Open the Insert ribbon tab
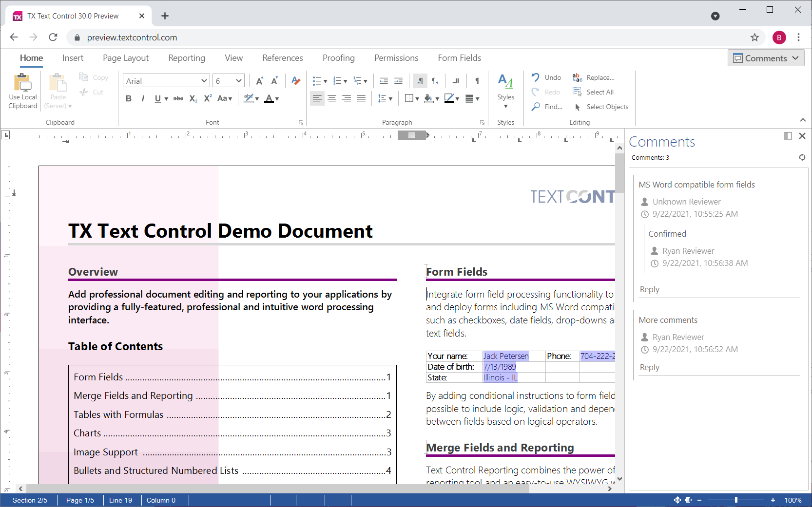 tap(73, 58)
